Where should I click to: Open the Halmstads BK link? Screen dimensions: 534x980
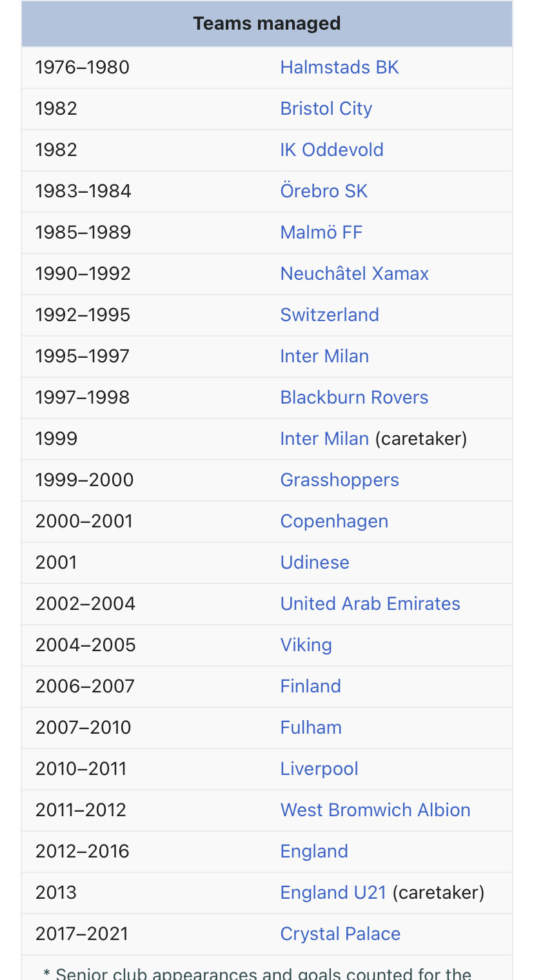[x=339, y=67]
